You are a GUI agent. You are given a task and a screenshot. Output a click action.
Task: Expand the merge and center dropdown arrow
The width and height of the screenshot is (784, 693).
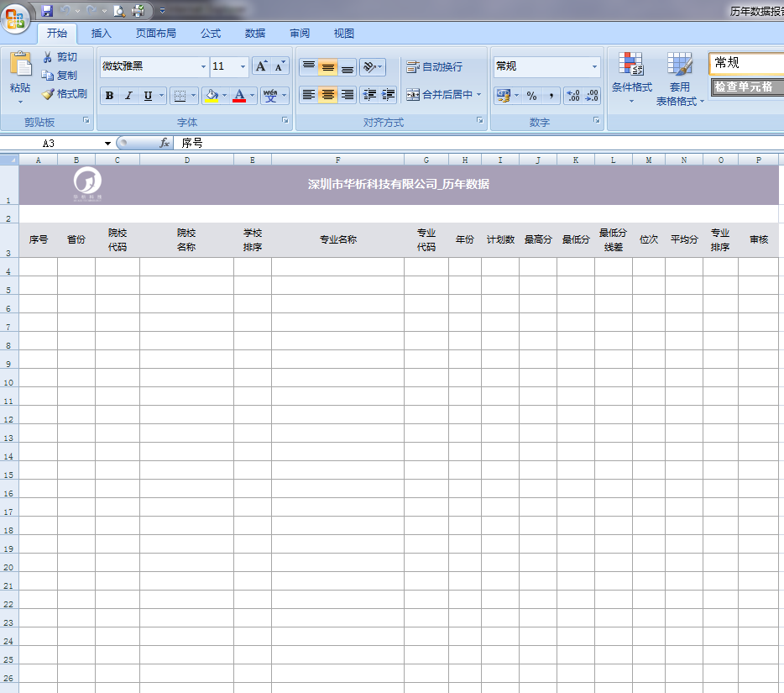(478, 95)
